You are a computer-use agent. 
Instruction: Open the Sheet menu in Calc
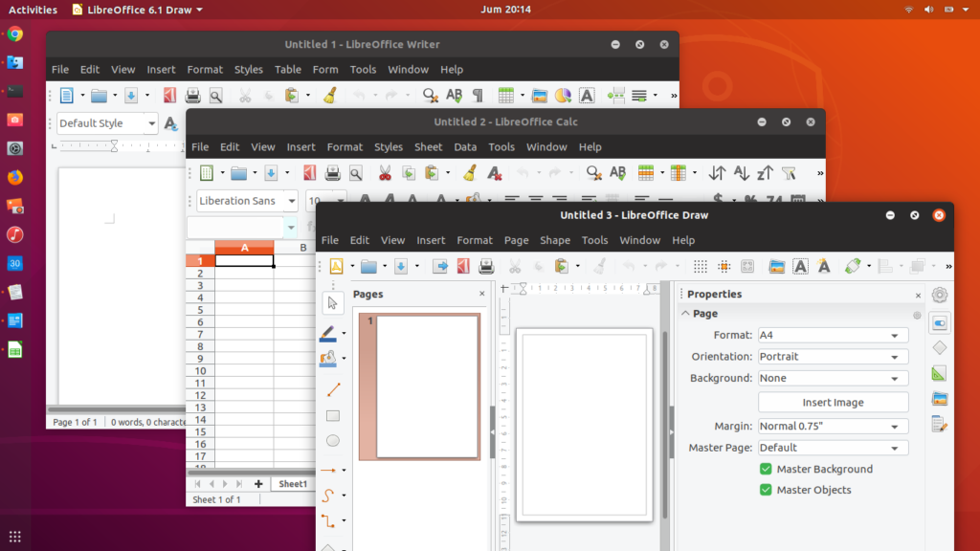(428, 146)
